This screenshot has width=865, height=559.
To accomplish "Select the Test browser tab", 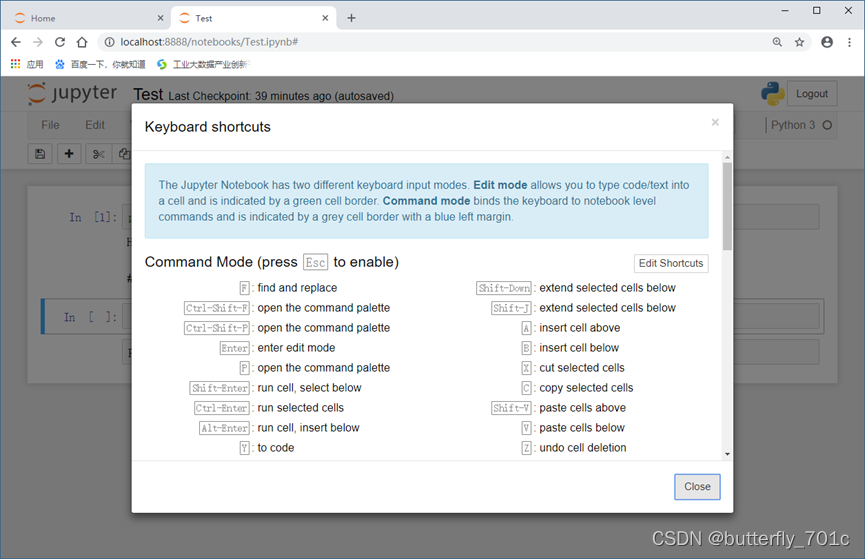I will 254,18.
